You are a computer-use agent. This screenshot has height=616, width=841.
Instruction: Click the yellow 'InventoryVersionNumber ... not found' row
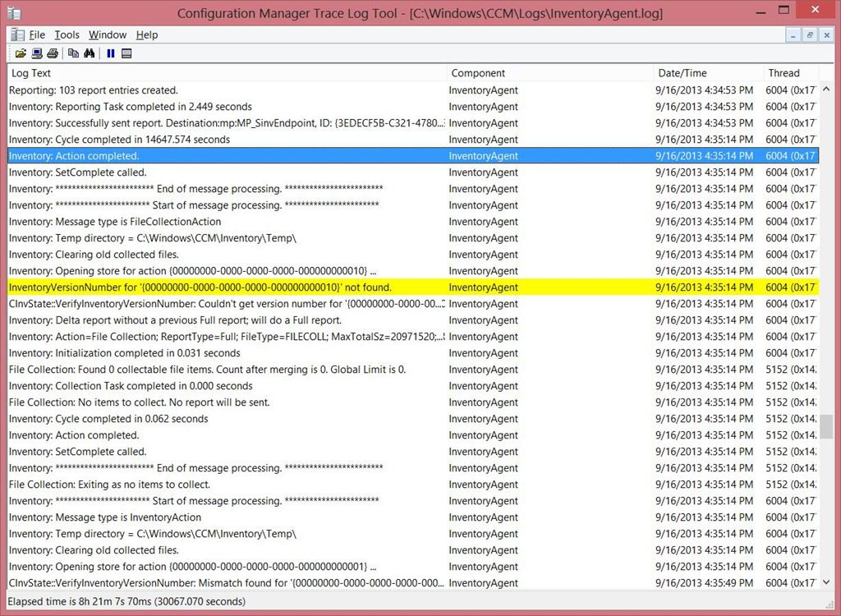coord(413,287)
